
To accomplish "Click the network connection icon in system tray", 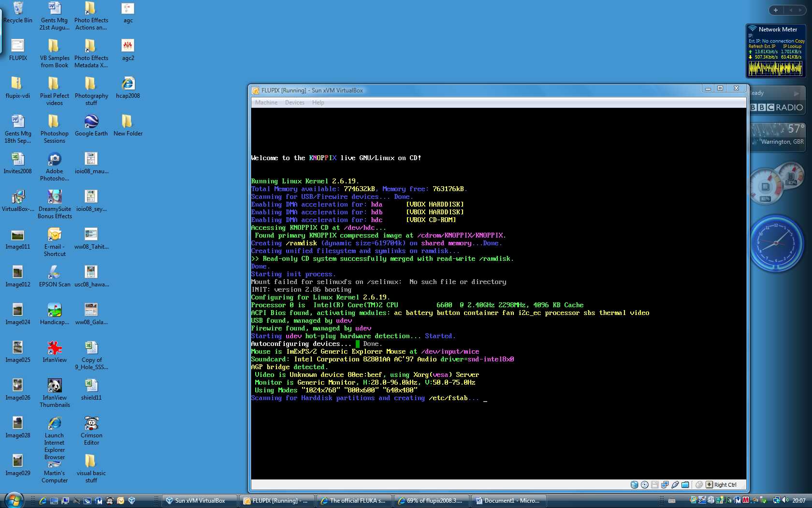I will (776, 500).
